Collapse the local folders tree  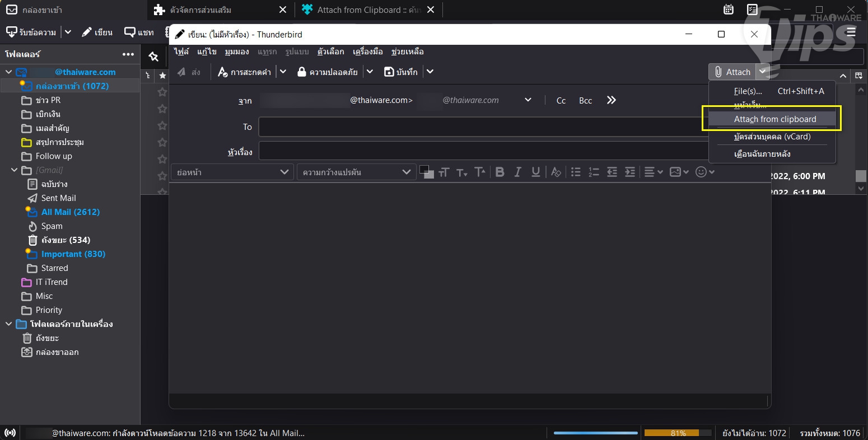pyautogui.click(x=8, y=324)
